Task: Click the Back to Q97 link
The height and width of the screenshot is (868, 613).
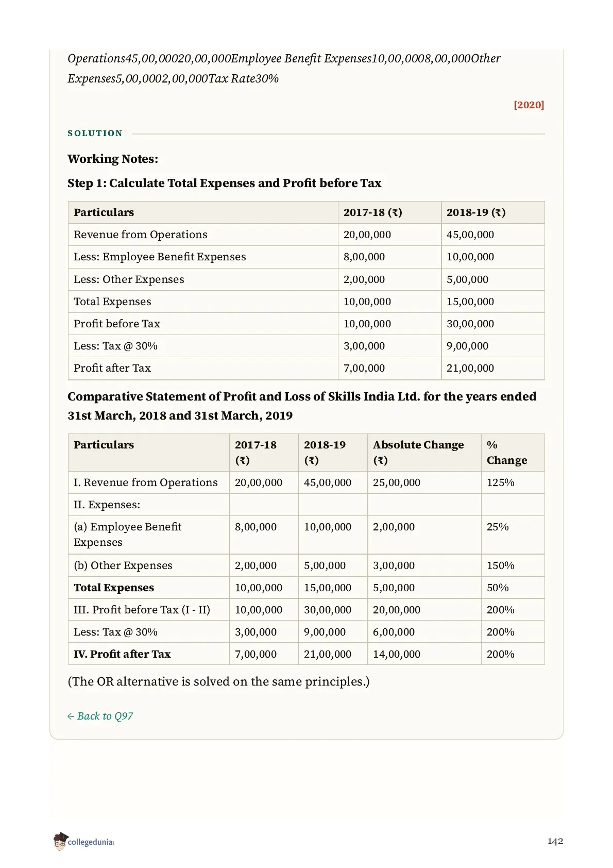Action: click(x=100, y=716)
